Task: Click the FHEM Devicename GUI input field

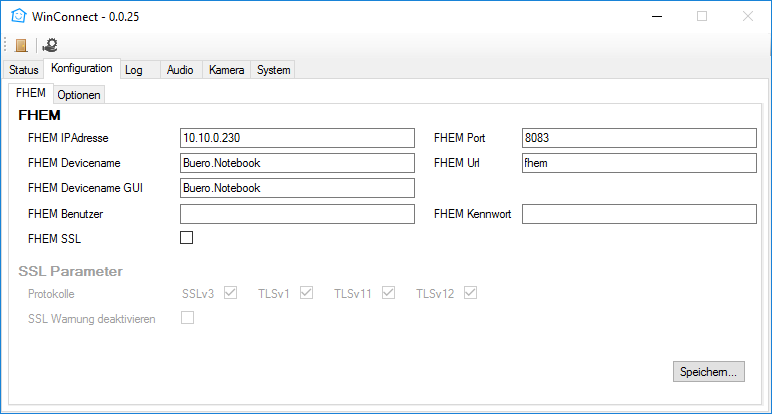Action: (x=297, y=188)
